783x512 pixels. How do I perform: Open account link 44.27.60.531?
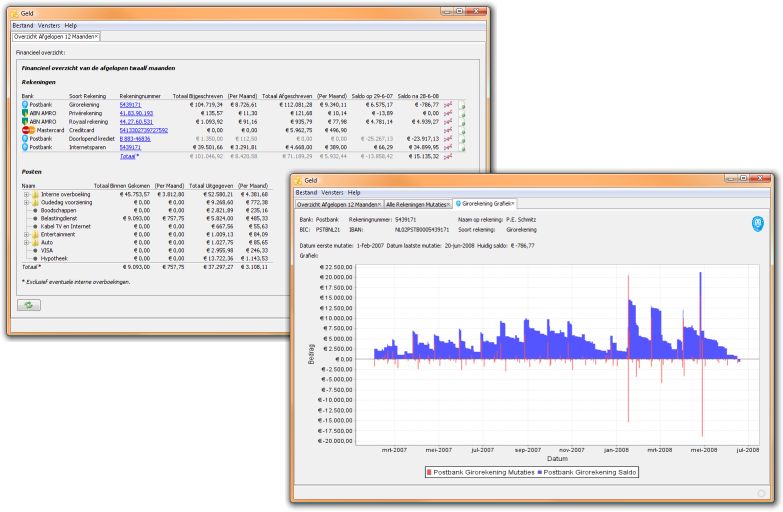(x=136, y=122)
